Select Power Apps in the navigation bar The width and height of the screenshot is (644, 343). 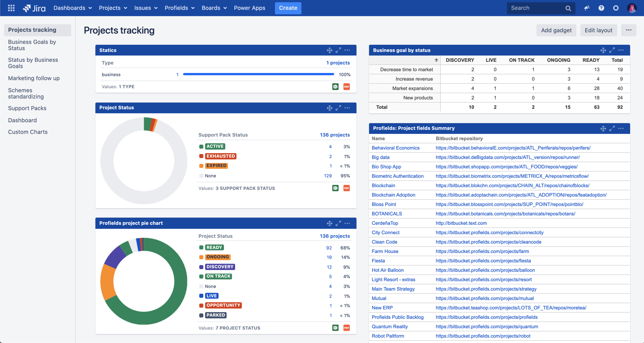coord(249,8)
